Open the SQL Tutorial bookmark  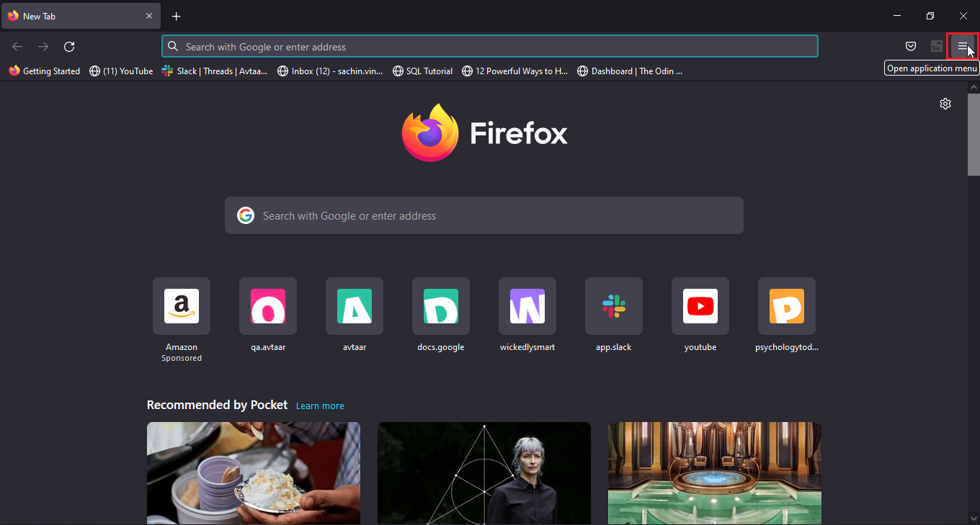coord(423,71)
